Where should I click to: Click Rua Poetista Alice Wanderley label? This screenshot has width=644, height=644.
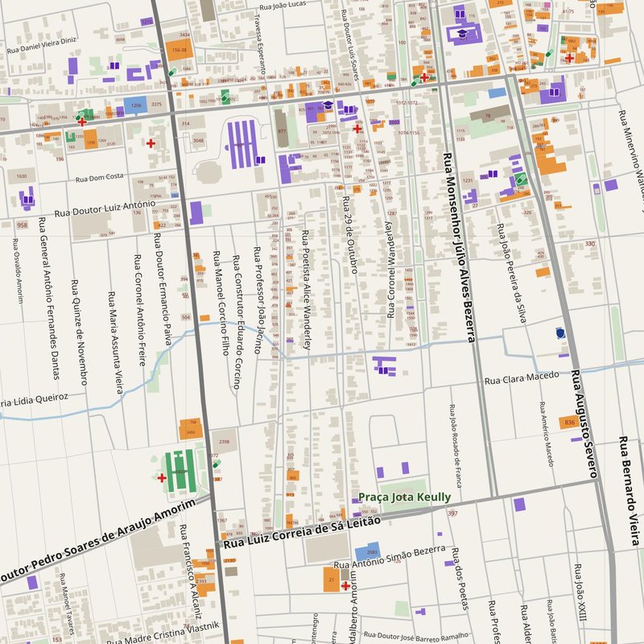(307, 290)
